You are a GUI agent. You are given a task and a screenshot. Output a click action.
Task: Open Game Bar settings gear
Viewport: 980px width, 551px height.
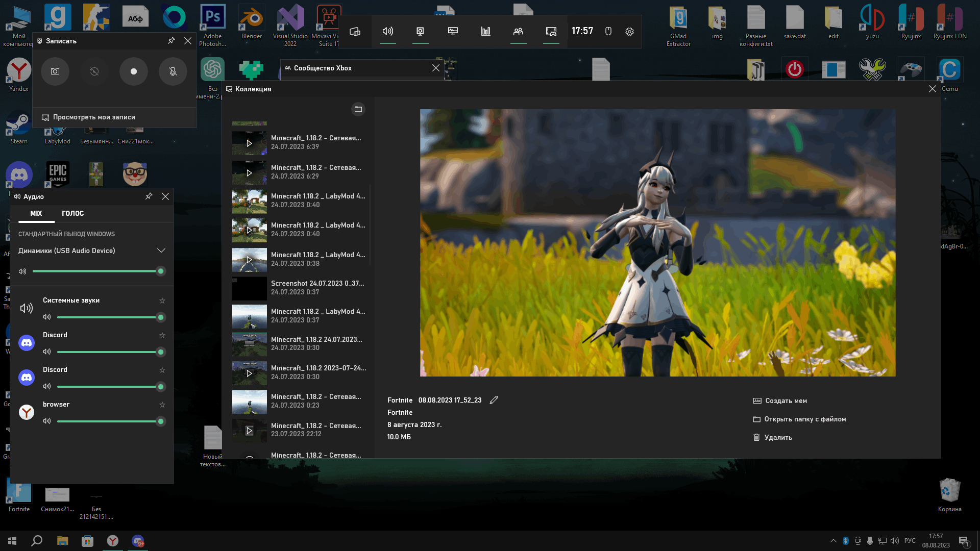tap(629, 32)
